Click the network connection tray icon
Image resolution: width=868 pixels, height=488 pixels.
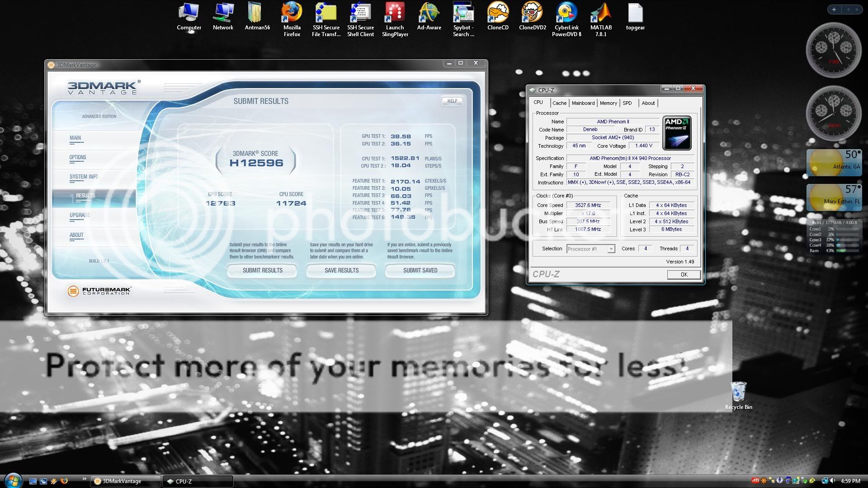point(825,481)
